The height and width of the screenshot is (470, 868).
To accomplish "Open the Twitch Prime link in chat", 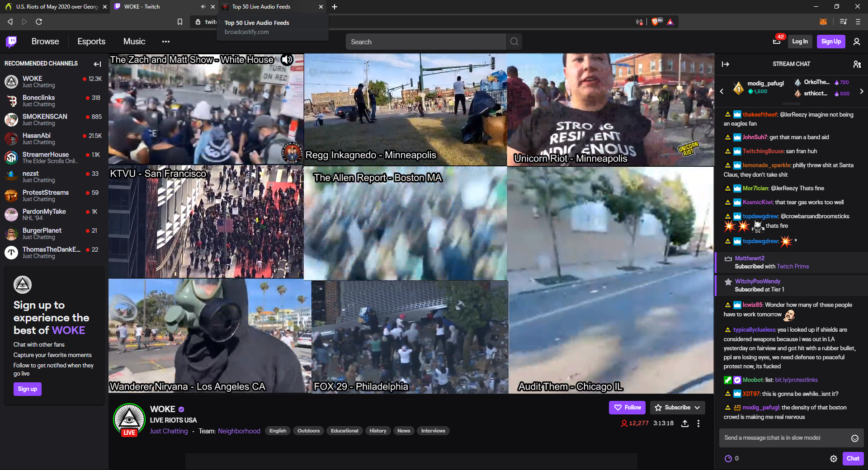I will [793, 267].
